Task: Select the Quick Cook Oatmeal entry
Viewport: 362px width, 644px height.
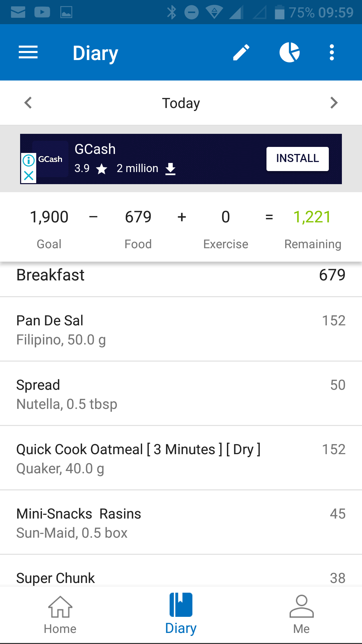Action: point(181,458)
